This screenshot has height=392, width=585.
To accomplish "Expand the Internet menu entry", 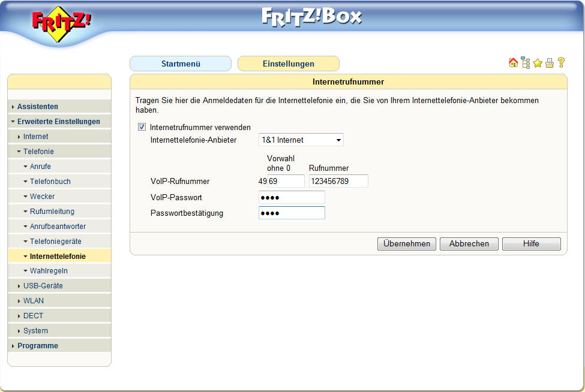I will 59,137.
